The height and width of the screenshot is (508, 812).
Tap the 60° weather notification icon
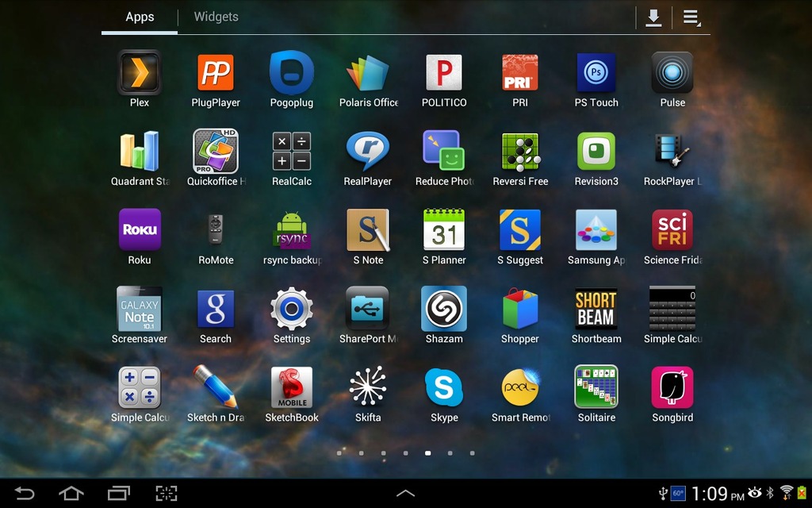pos(678,493)
